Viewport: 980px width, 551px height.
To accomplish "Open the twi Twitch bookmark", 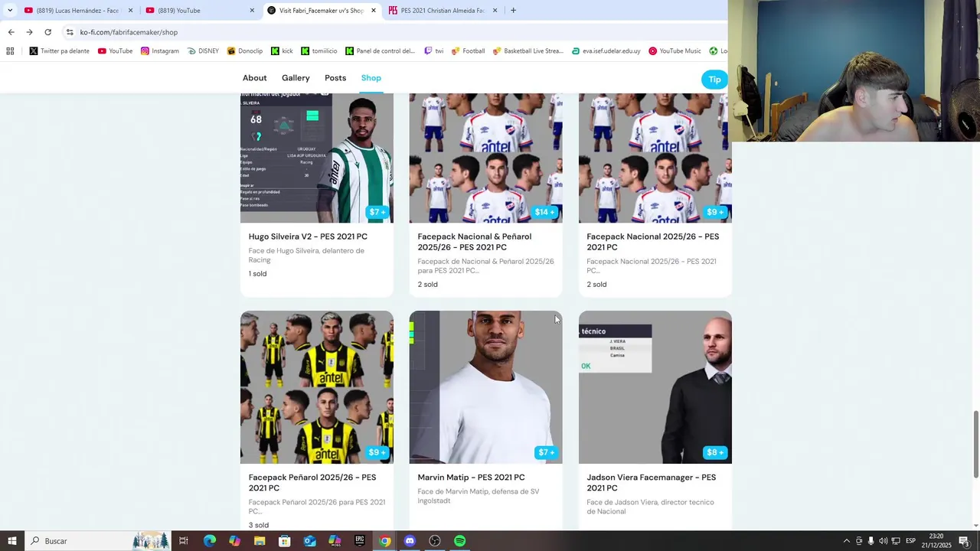I will tap(433, 51).
